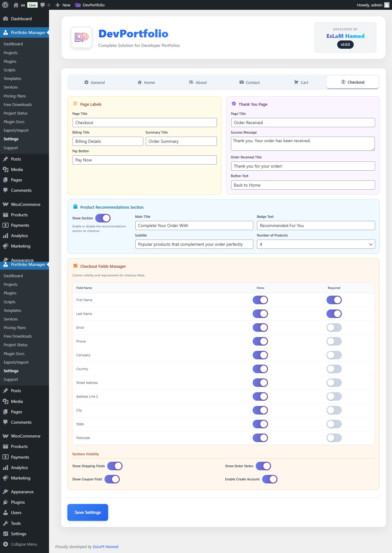Image resolution: width=392 pixels, height=553 pixels.
Task: Open the New content menu in admin bar
Action: coord(63,5)
